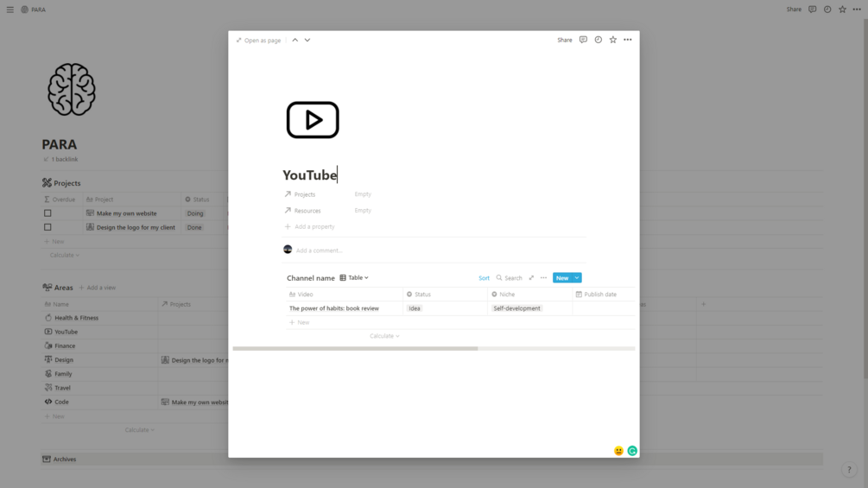Open updates clock icon in YouTube popup
The width and height of the screenshot is (868, 488).
598,40
